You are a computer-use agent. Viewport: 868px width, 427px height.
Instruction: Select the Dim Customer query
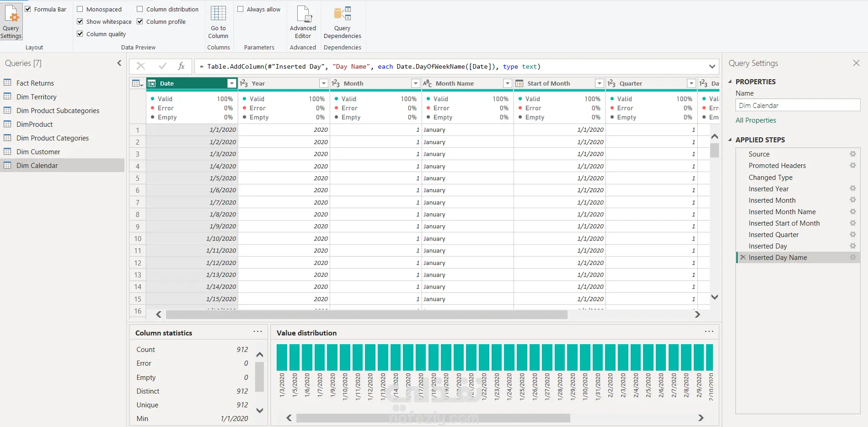click(x=62, y=151)
